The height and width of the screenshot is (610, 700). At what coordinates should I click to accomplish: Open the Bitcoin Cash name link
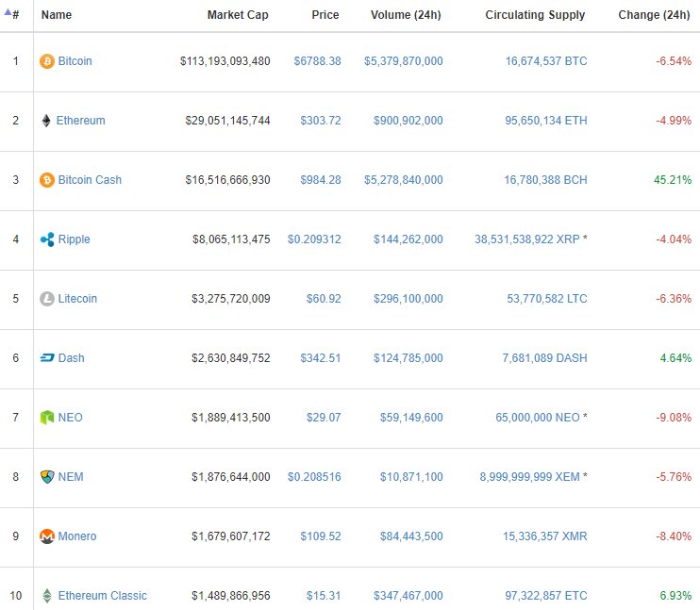point(90,180)
